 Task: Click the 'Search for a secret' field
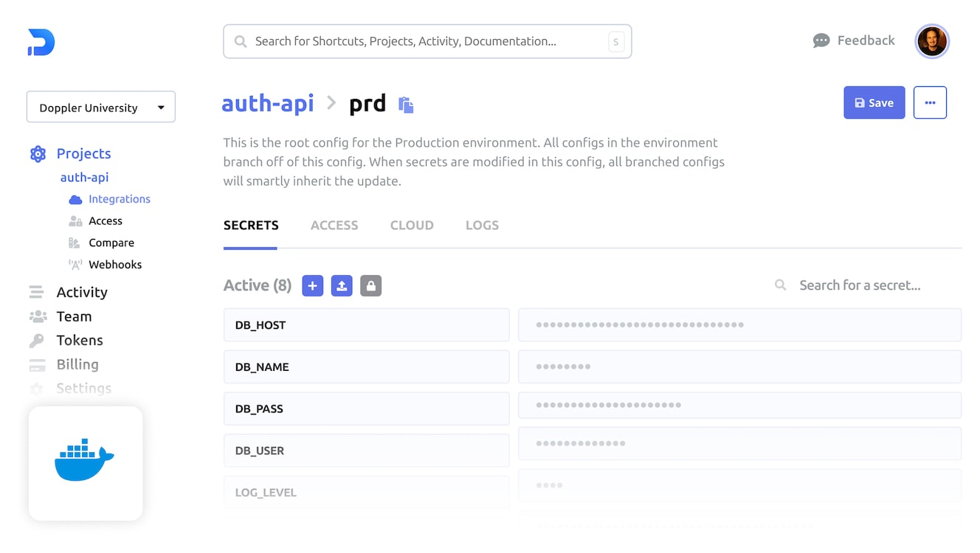tap(860, 285)
